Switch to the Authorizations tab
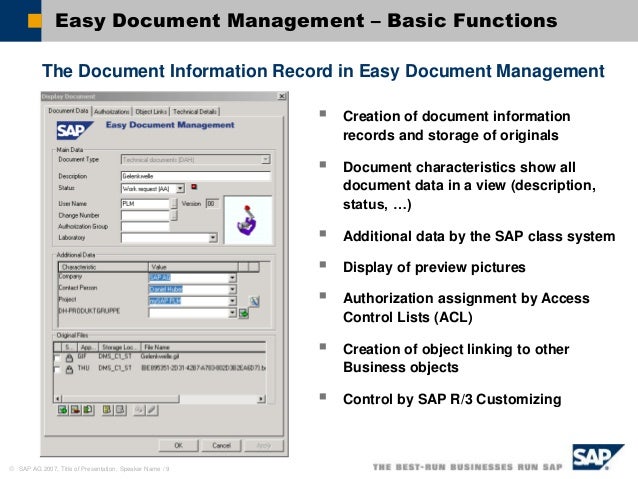Viewport: 638px width, 479px height. coord(112,112)
